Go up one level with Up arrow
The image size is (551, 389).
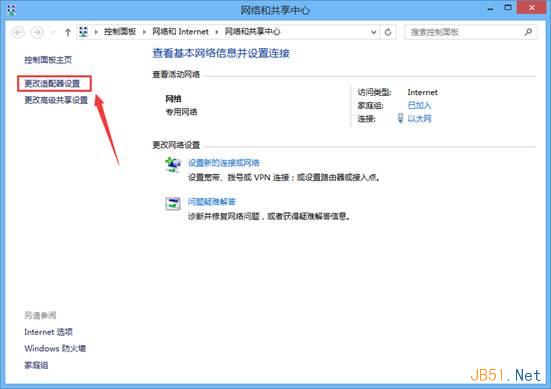pos(68,32)
